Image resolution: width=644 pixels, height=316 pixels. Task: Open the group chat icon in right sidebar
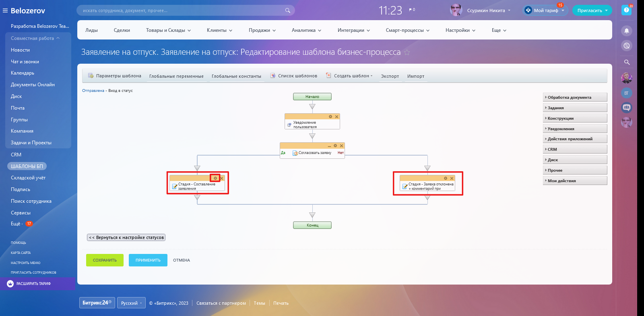tap(626, 108)
